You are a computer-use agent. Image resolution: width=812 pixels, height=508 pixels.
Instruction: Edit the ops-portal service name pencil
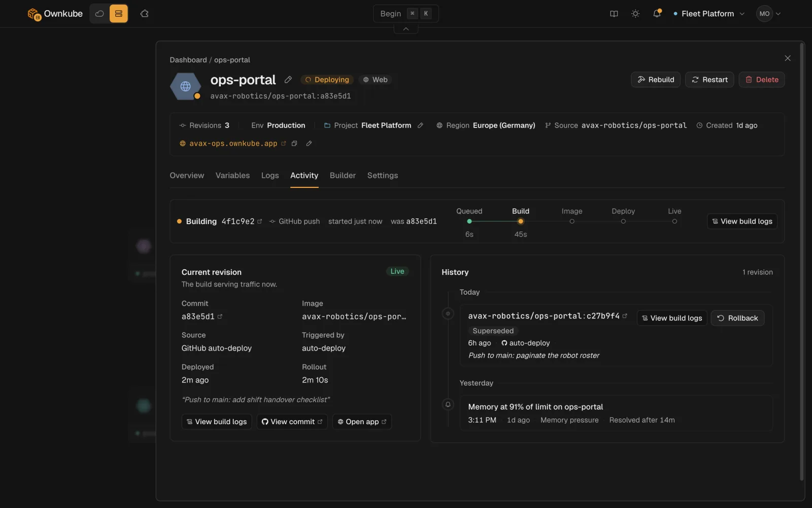coord(288,80)
